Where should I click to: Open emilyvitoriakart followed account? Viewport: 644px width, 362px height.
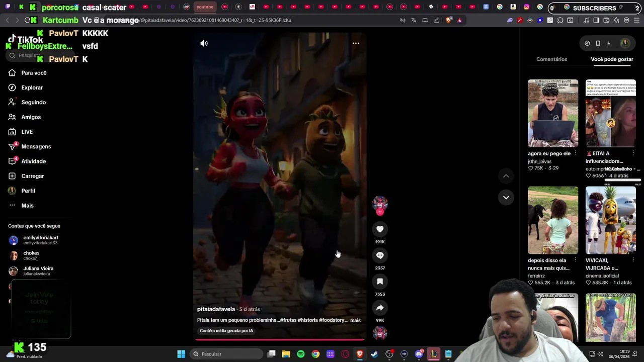click(34, 240)
